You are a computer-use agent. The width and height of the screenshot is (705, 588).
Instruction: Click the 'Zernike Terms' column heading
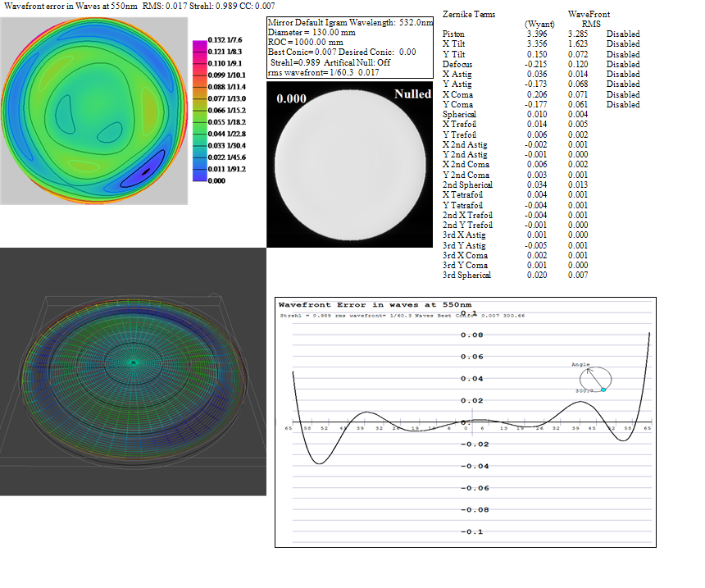coord(469,15)
